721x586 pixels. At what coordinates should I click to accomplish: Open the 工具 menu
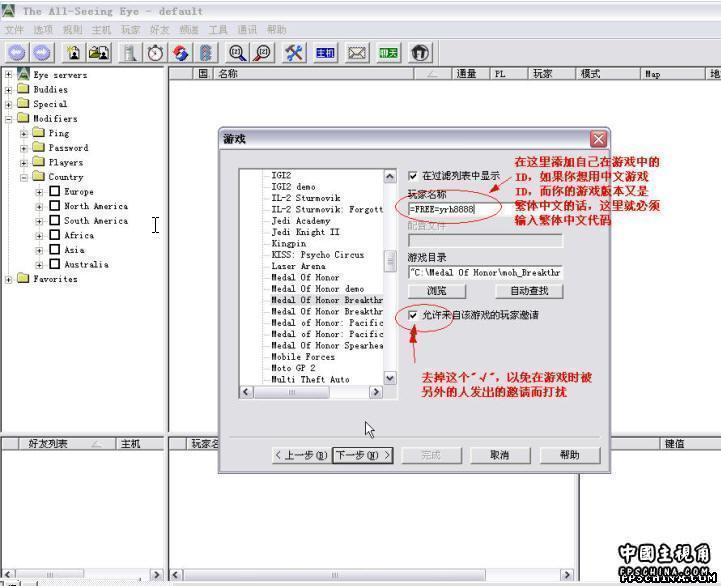pos(217,30)
